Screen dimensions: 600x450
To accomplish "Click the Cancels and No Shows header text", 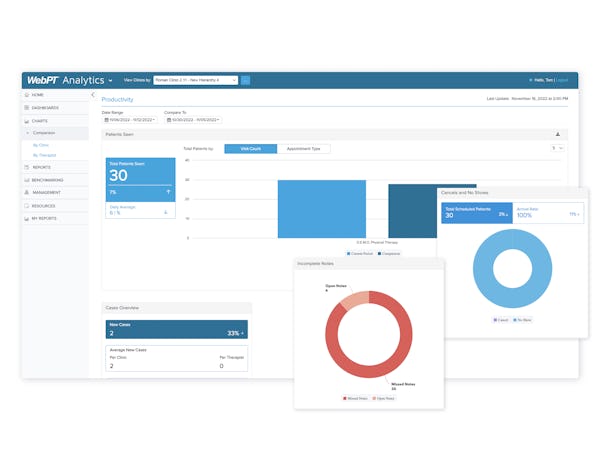I will (x=465, y=192).
